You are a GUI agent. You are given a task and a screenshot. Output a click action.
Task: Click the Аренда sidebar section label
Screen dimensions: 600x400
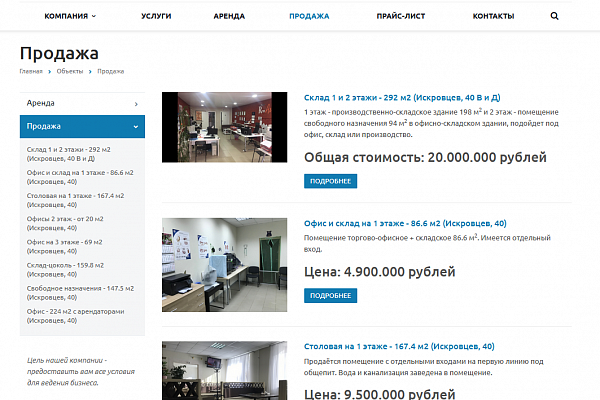(41, 103)
